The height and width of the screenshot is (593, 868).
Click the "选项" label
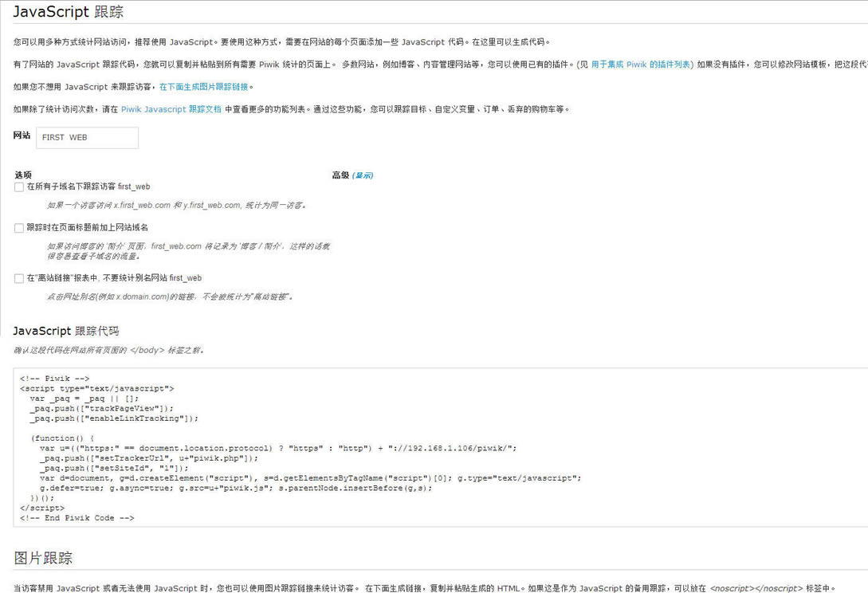pos(22,175)
